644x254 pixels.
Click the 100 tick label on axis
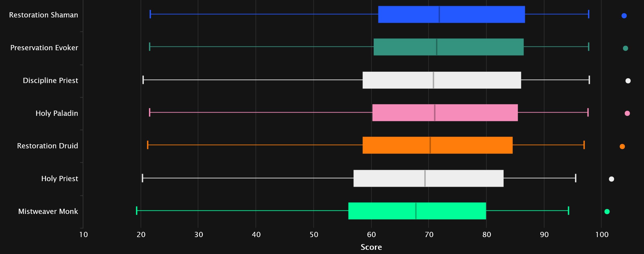[602, 235]
